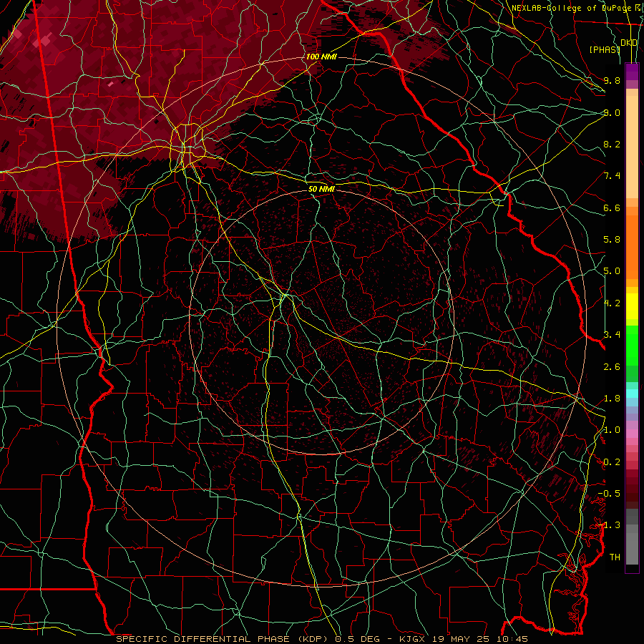Pick the cyan segment of the color bar

(x=632, y=394)
